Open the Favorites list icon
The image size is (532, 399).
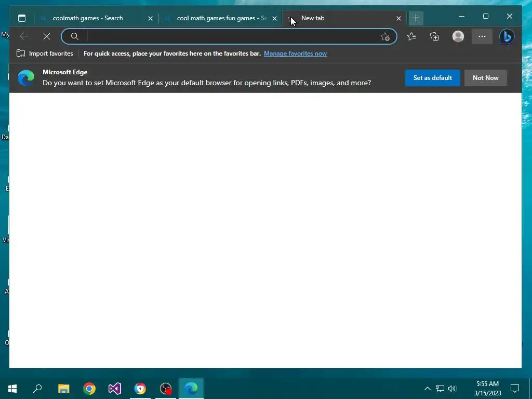click(411, 36)
